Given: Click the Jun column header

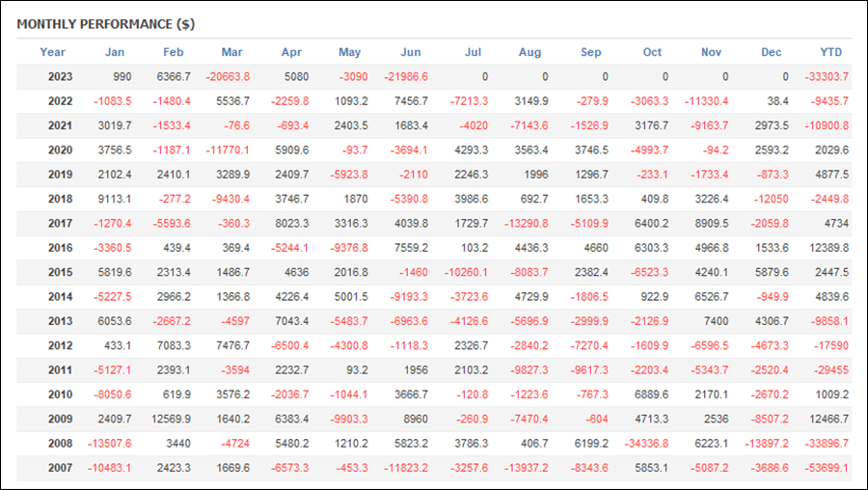Looking at the screenshot, I should pyautogui.click(x=411, y=52).
